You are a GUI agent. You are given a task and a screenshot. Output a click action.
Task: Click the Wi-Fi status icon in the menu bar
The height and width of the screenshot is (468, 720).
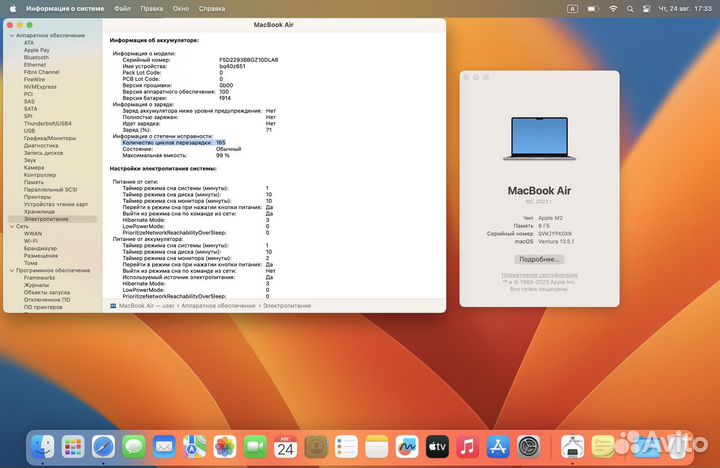613,8
